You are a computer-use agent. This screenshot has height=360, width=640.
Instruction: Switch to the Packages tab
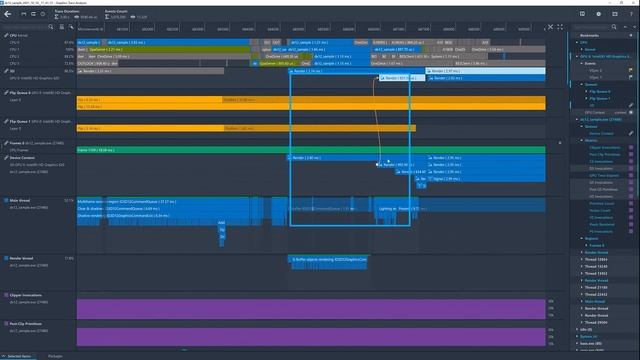55,356
